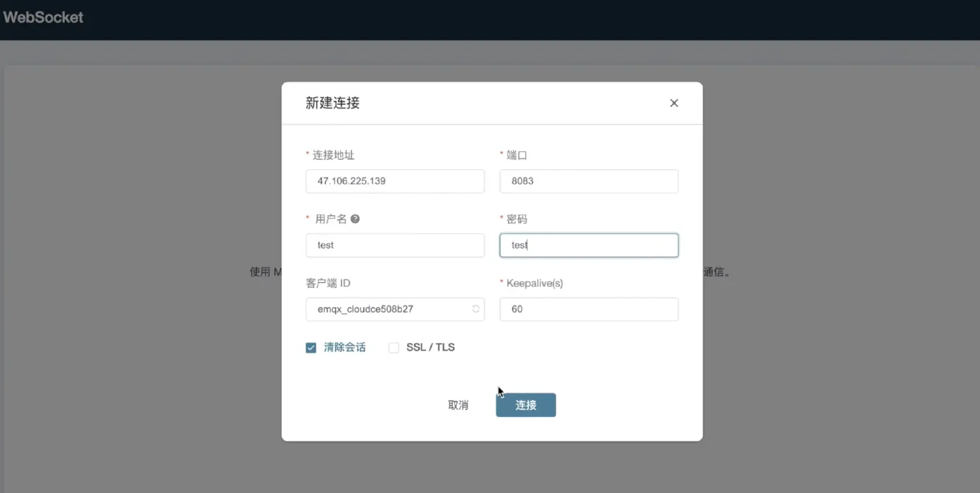
Task: Click the SSL / TLS label text
Action: pos(429,347)
